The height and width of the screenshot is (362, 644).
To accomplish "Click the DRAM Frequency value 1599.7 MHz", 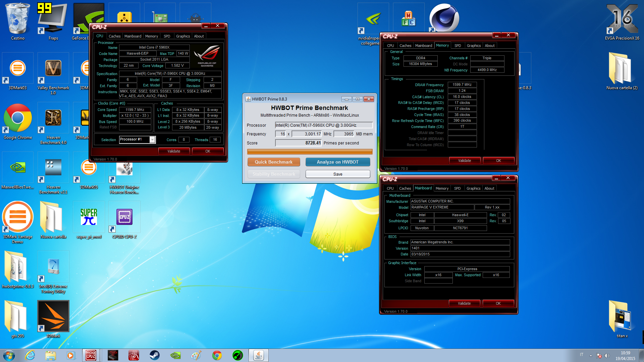I will tap(462, 84).
